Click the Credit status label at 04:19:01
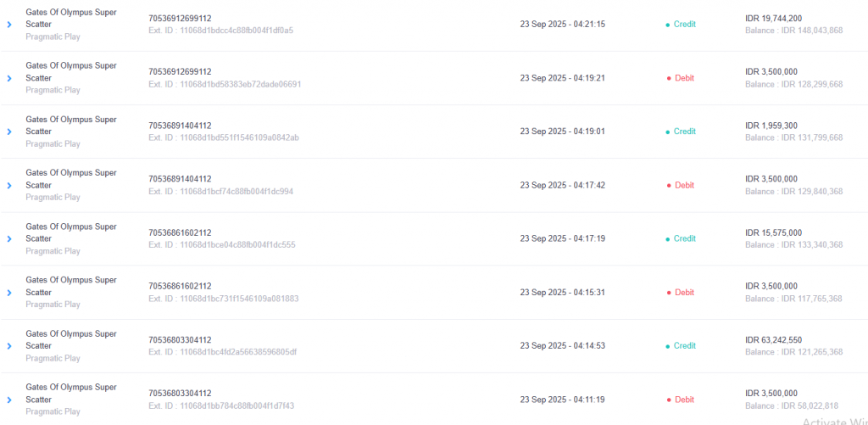868x425 pixels. (x=684, y=131)
